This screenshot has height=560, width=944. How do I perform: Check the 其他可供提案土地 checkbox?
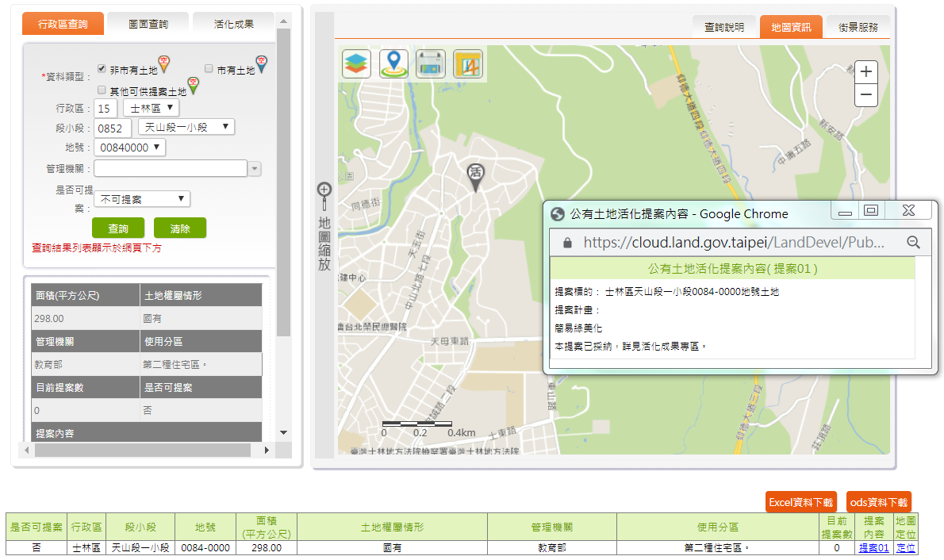102,90
